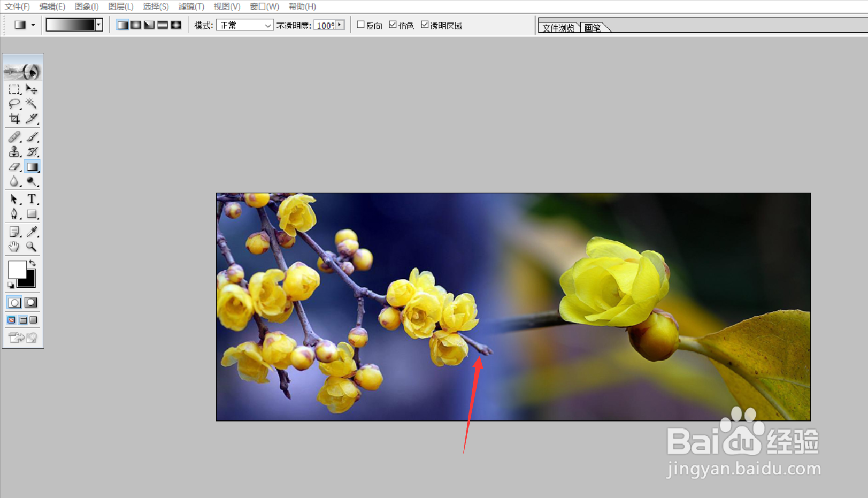Select the Eyedropper tool
Screen dimensions: 868x498
(x=32, y=232)
